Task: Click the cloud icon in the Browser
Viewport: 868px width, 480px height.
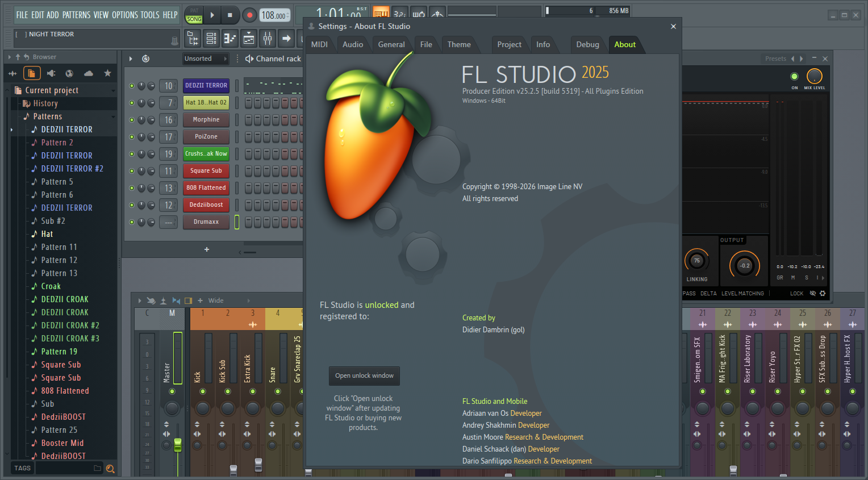Action: point(89,73)
